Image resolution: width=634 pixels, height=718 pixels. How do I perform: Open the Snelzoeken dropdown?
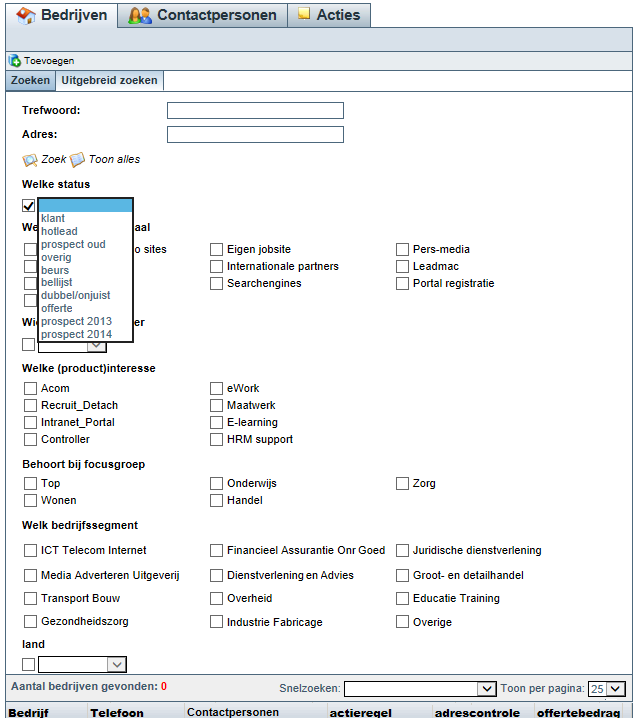tap(420, 689)
